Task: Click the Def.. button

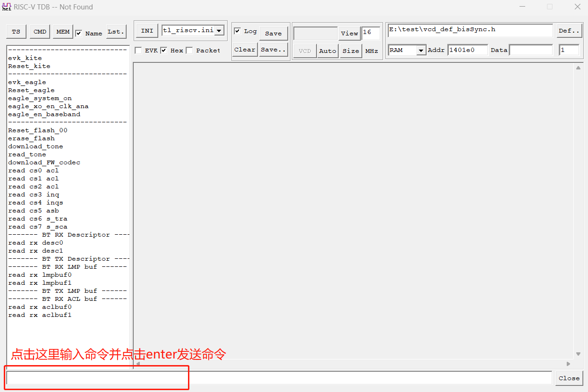Action: (x=569, y=30)
